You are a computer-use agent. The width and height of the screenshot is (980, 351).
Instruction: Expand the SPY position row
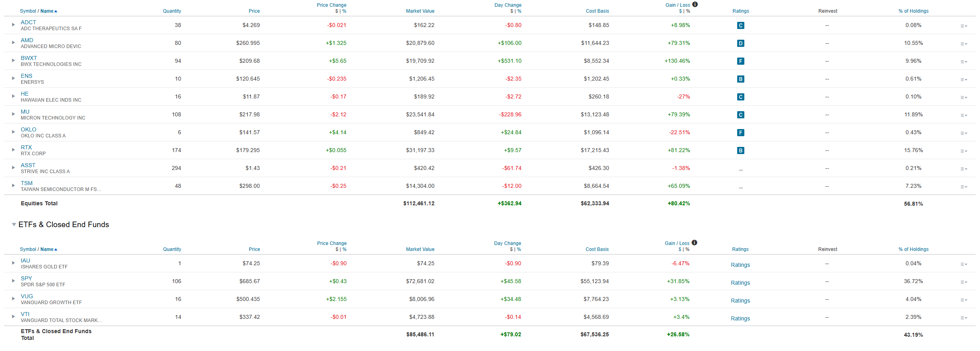coord(13,281)
